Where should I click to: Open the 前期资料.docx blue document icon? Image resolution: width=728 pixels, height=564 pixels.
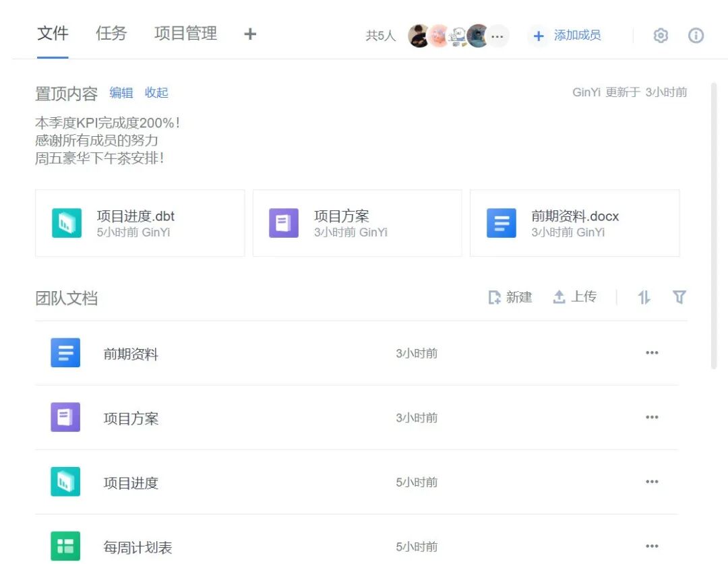pos(501,222)
